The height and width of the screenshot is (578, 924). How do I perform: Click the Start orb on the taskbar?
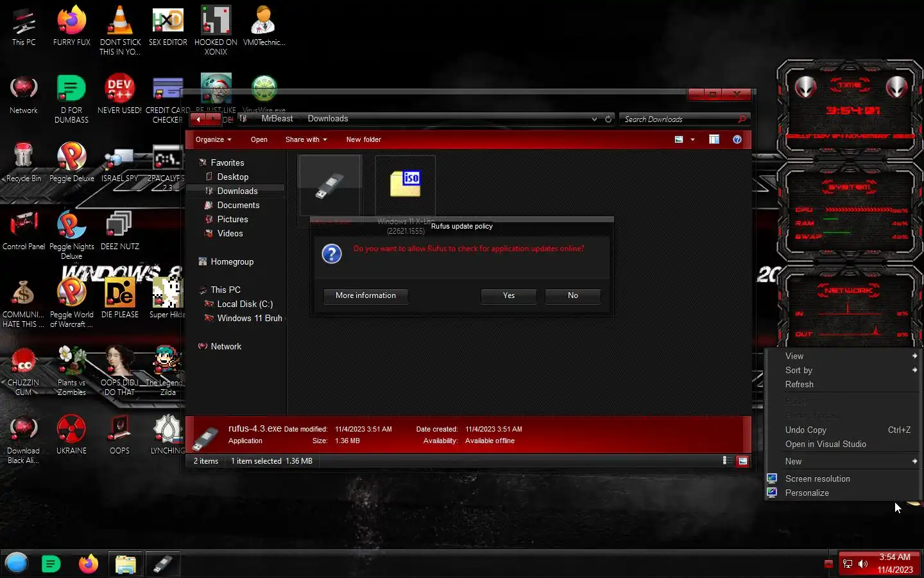pos(17,563)
